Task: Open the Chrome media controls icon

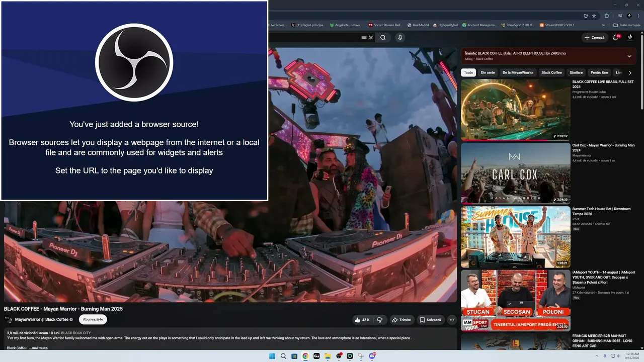Action: click(620, 16)
